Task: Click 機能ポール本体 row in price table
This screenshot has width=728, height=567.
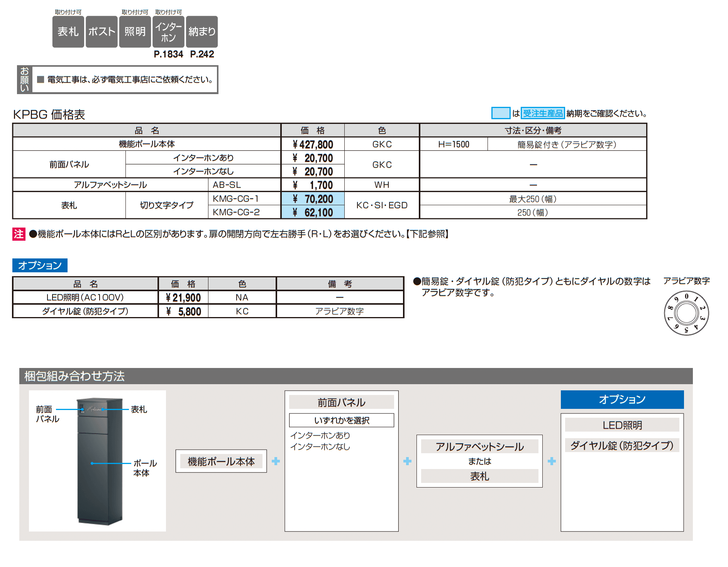Action: 147,144
